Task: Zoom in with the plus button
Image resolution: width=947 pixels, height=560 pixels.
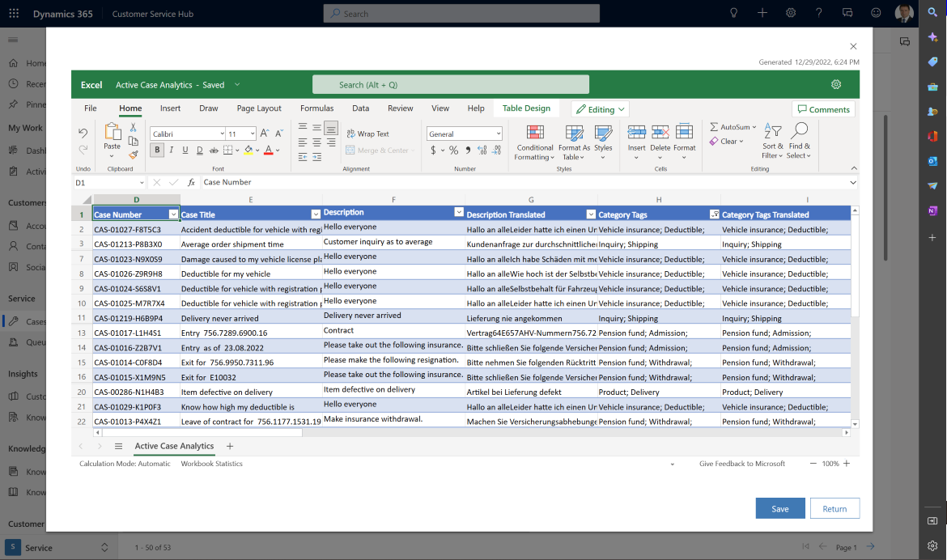Action: click(846, 464)
